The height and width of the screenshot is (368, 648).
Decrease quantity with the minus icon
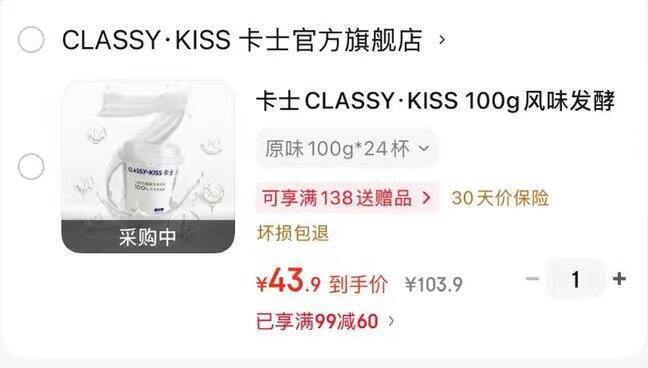coord(532,279)
